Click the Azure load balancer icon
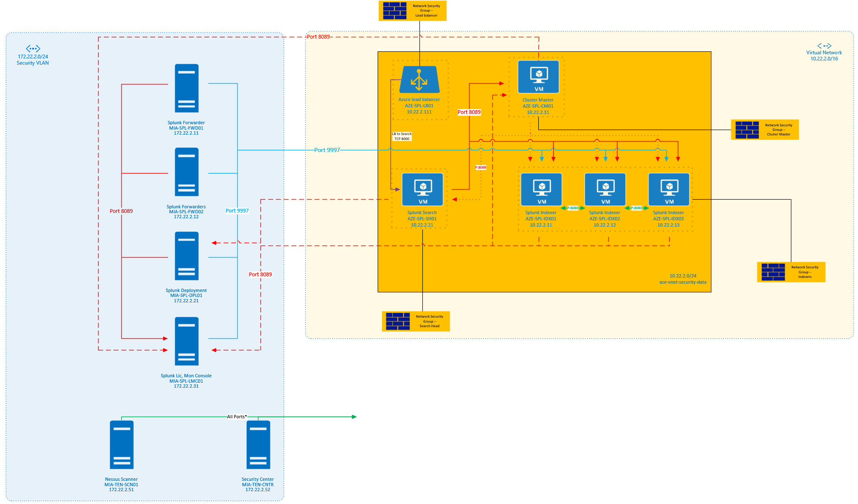 tap(419, 80)
